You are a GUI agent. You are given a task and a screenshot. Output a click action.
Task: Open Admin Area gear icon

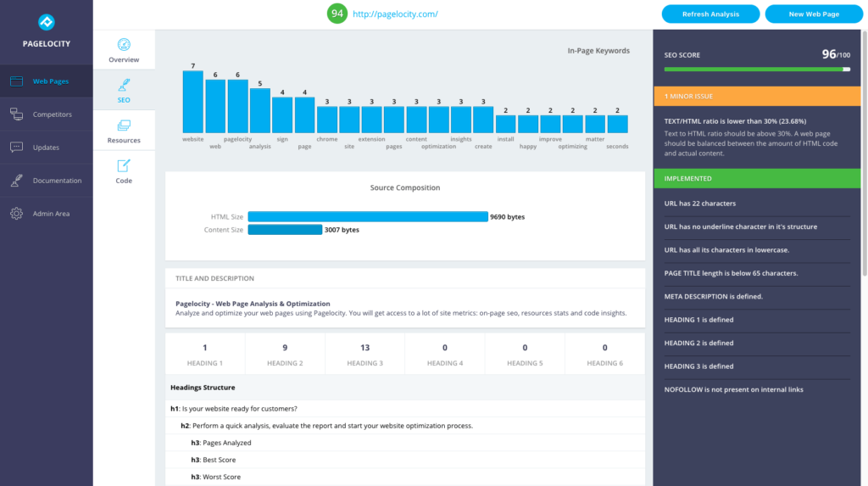click(x=17, y=214)
